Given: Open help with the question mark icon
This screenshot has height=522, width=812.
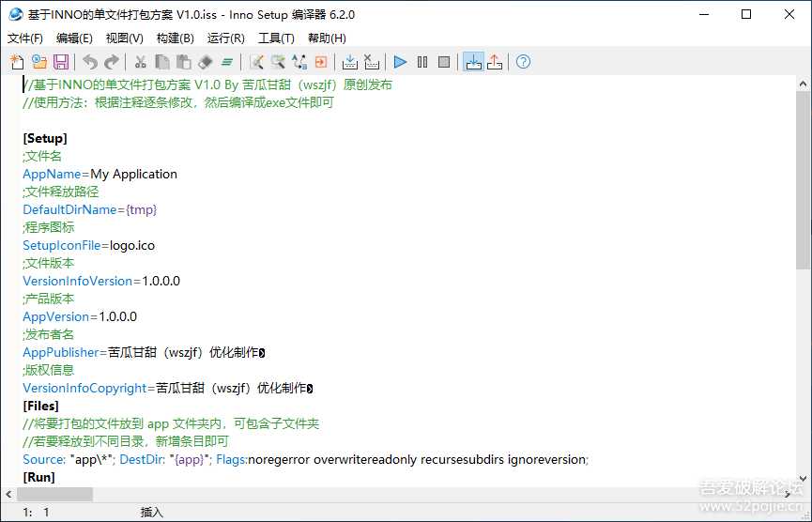Looking at the screenshot, I should 523,62.
